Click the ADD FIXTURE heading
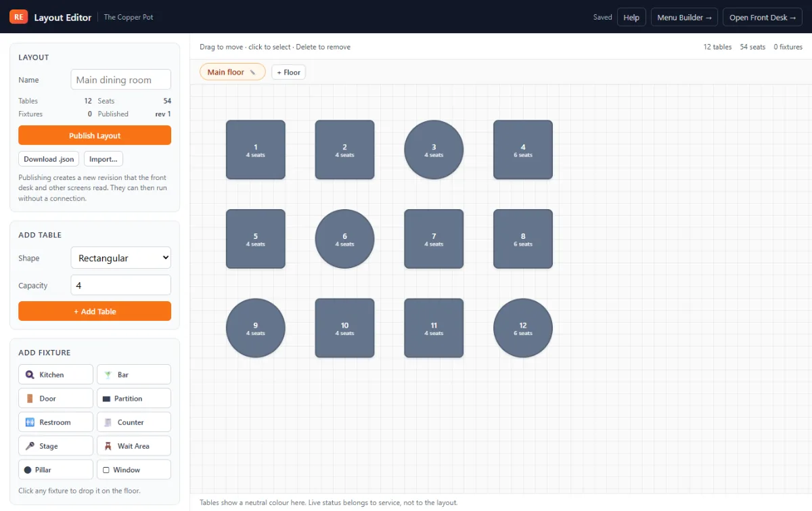The image size is (812, 511). pyautogui.click(x=45, y=353)
